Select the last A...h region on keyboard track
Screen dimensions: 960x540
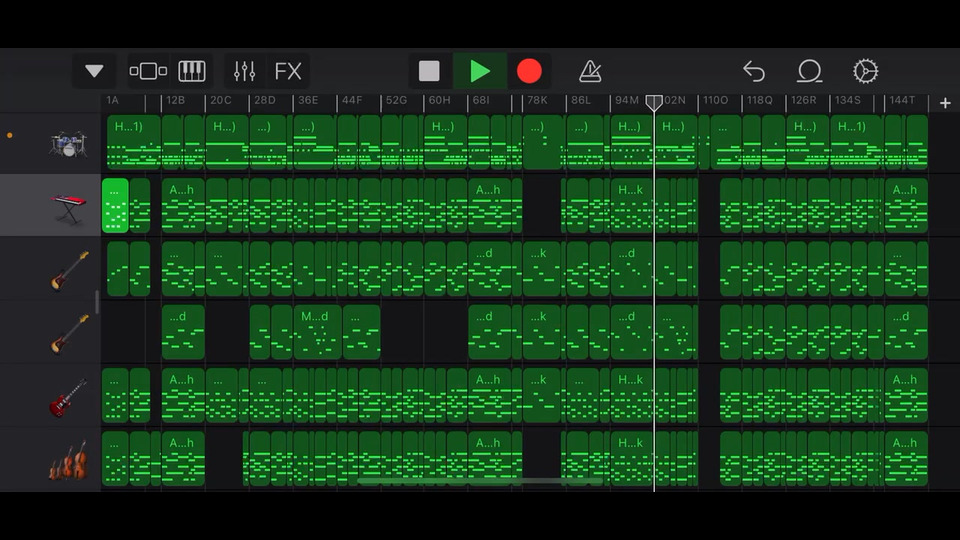[906, 206]
